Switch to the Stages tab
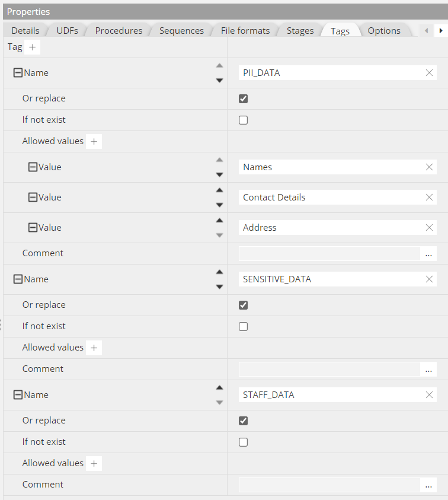The width and height of the screenshot is (448, 500). tap(300, 31)
